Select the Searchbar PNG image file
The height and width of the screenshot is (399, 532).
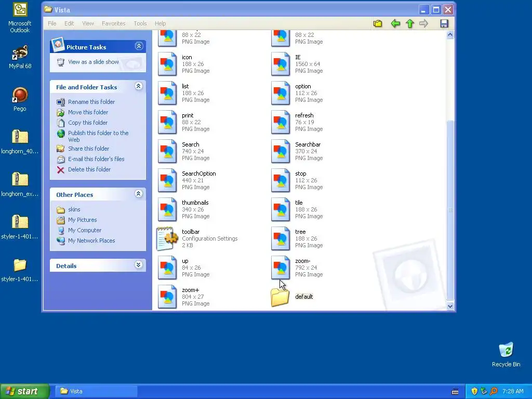[x=297, y=151]
